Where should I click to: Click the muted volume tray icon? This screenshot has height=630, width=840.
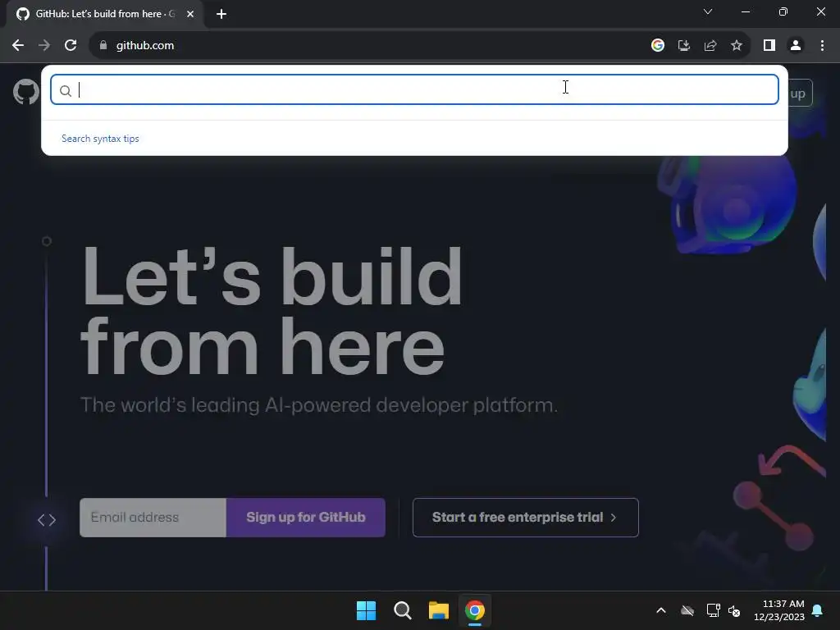point(734,610)
